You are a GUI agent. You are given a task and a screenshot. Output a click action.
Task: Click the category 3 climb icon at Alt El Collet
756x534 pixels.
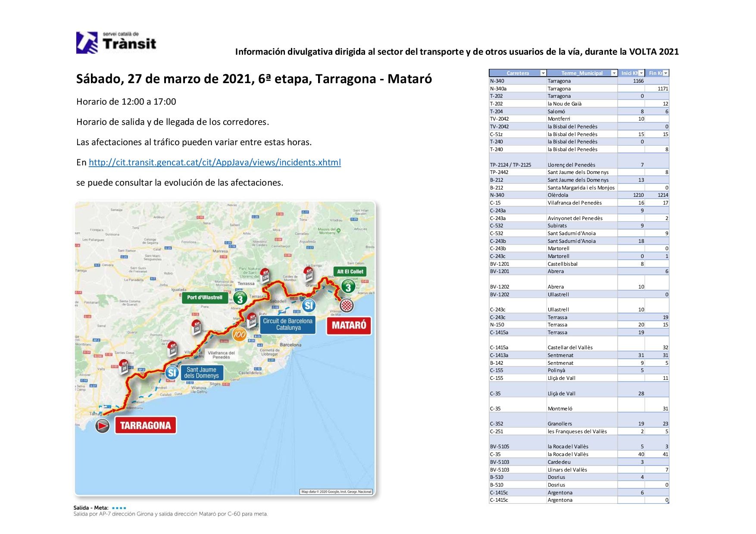[348, 286]
